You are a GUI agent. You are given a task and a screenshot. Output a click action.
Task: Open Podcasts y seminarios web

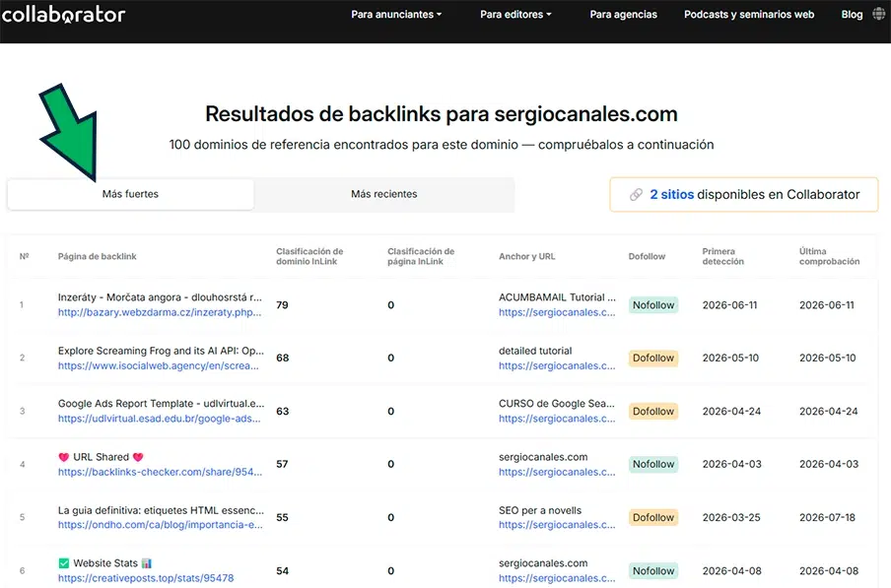coord(749,15)
